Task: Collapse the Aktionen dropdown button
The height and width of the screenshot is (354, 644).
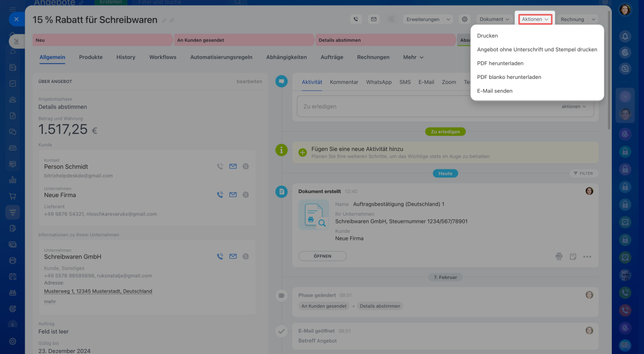Action: pos(535,19)
